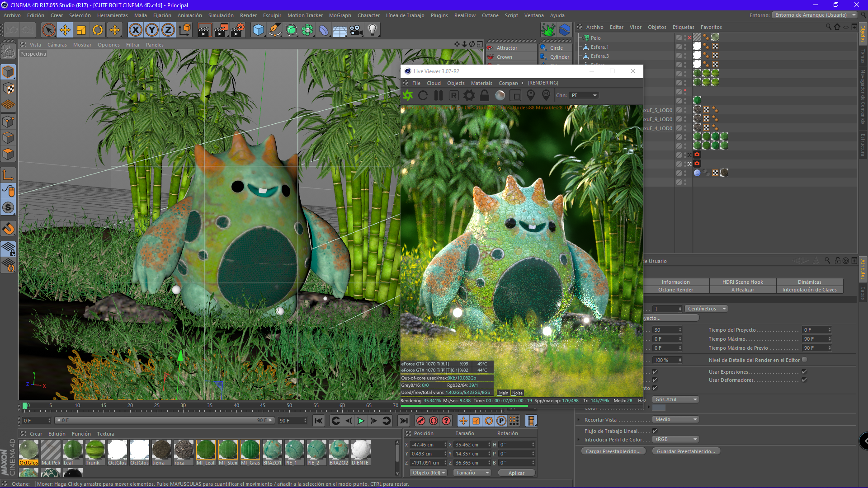Viewport: 868px width, 488px height.
Task: Open the Chn PT channel dropdown
Action: coord(584,95)
